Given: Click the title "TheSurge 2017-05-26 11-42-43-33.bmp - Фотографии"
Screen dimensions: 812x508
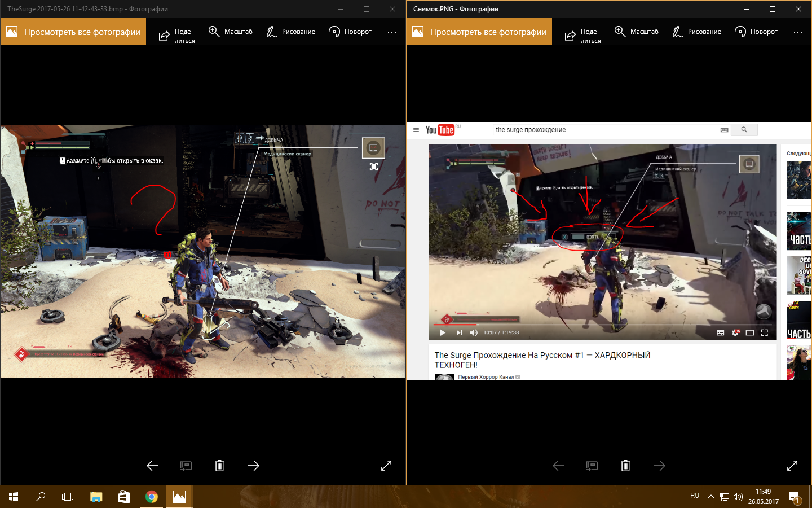Looking at the screenshot, I should tap(87, 9).
